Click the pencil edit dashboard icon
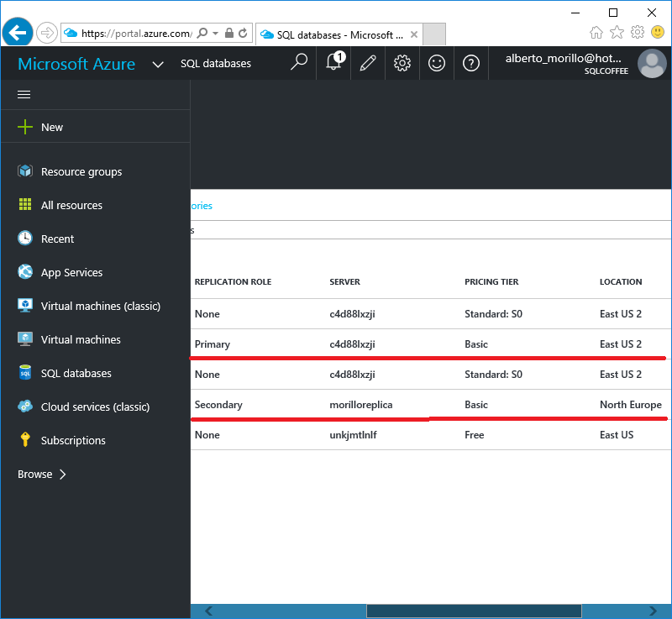This screenshot has height=619, width=672. click(x=368, y=63)
